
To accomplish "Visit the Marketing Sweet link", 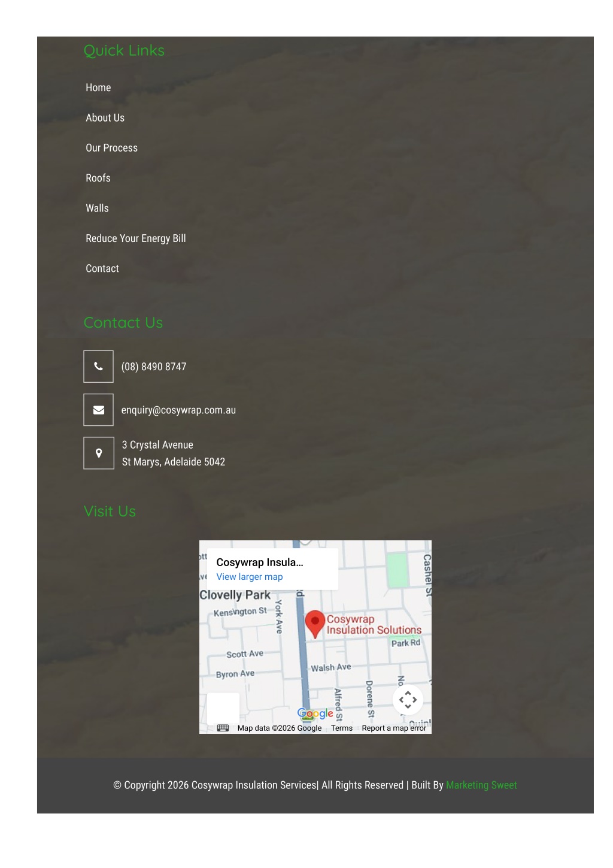I will click(481, 785).
